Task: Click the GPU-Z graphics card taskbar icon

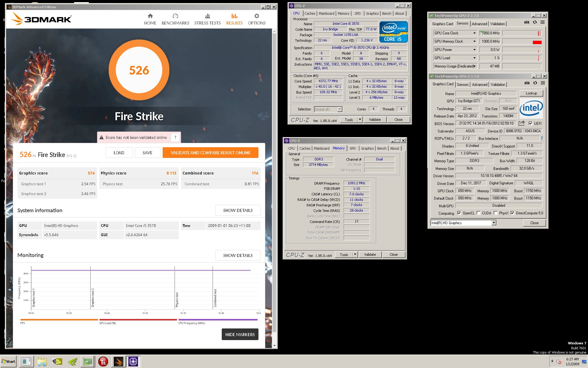Action: [88, 362]
